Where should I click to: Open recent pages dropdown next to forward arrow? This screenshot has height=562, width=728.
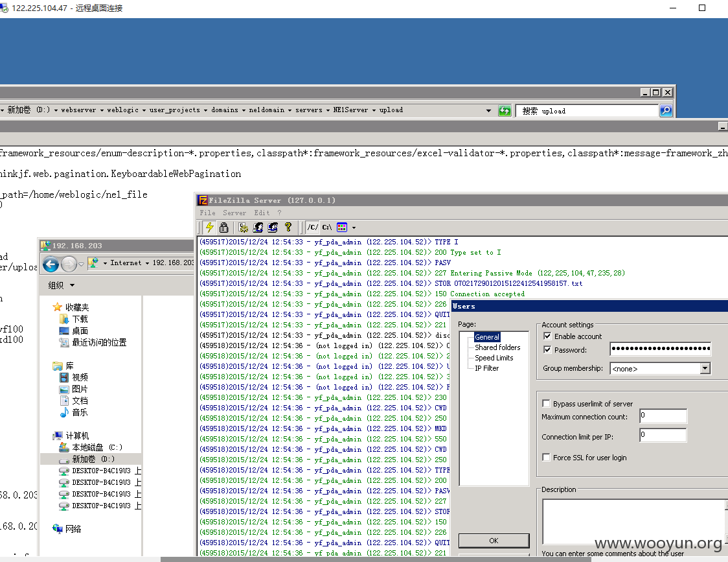tap(81, 264)
